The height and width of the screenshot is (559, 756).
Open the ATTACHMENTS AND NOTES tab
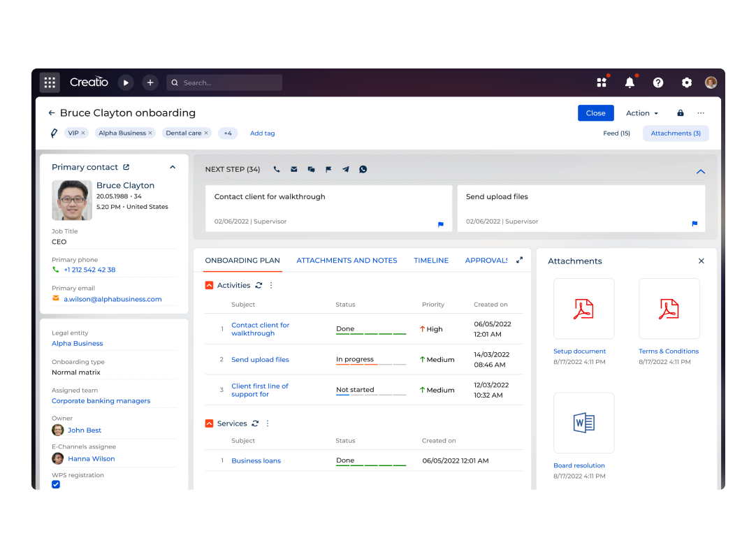coord(347,260)
